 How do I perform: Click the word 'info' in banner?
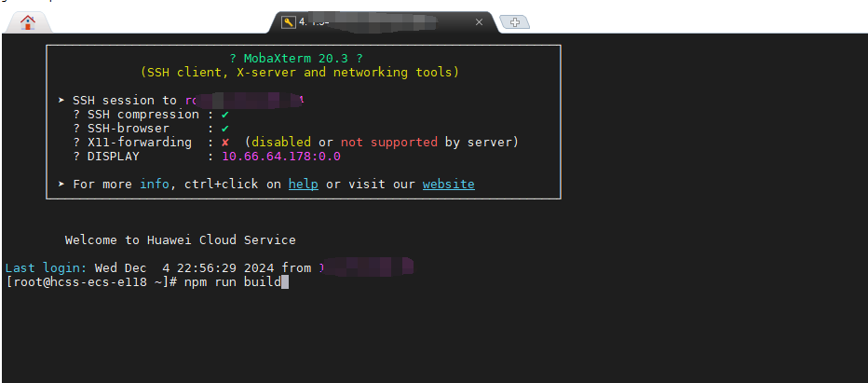tap(155, 184)
